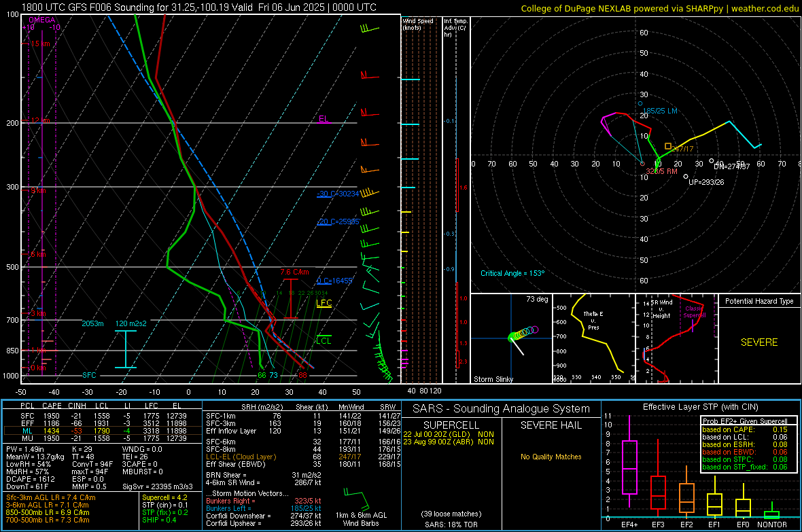This screenshot has width=802, height=532.
Task: Click the 73 deg slinky tilt value
Action: (537, 299)
